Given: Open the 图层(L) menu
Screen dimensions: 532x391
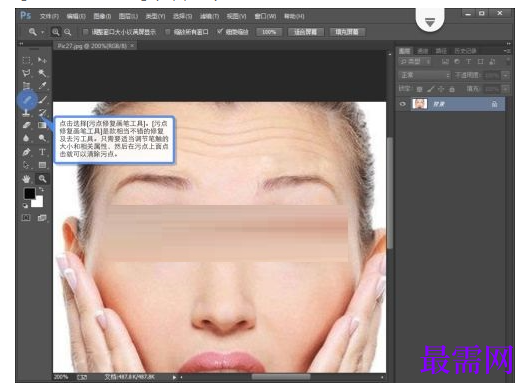Looking at the screenshot, I should 128,16.
